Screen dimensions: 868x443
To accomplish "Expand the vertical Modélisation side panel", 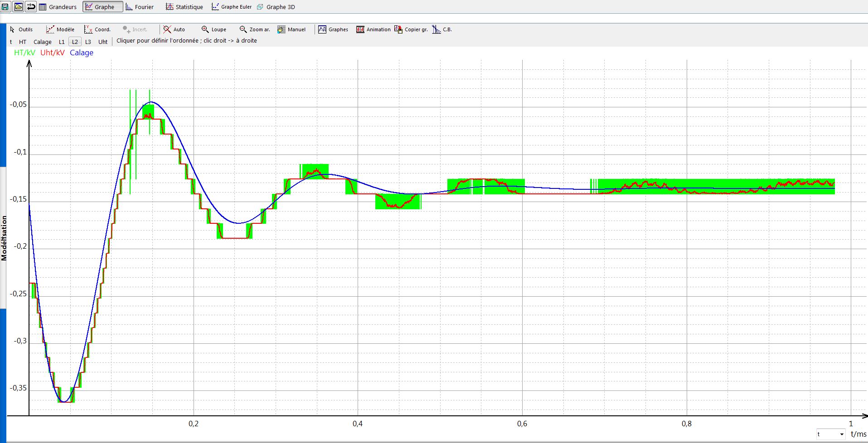I will click(4, 238).
